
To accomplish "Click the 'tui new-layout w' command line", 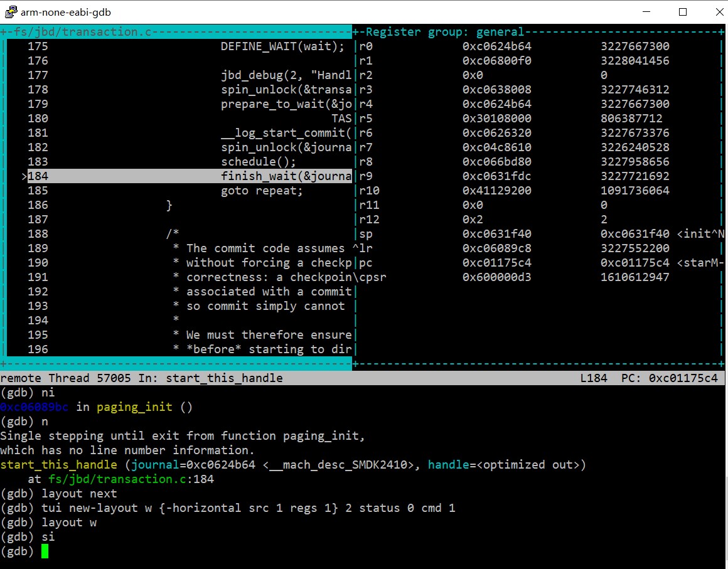I will tap(227, 508).
